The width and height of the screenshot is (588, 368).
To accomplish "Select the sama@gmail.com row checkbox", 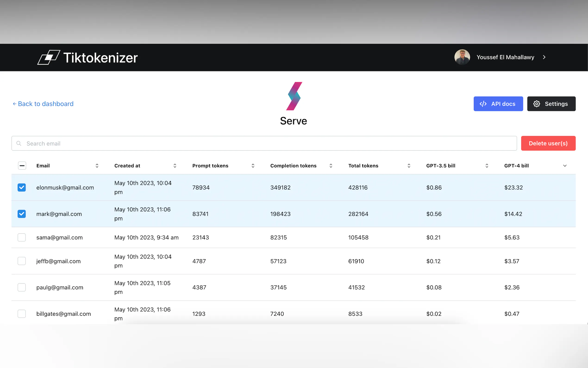I will (x=22, y=237).
